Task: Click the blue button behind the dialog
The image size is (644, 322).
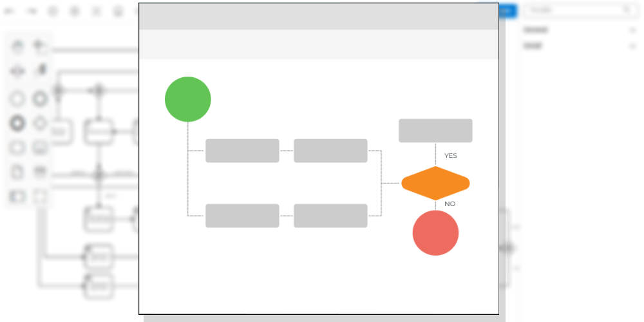Action: (507, 10)
